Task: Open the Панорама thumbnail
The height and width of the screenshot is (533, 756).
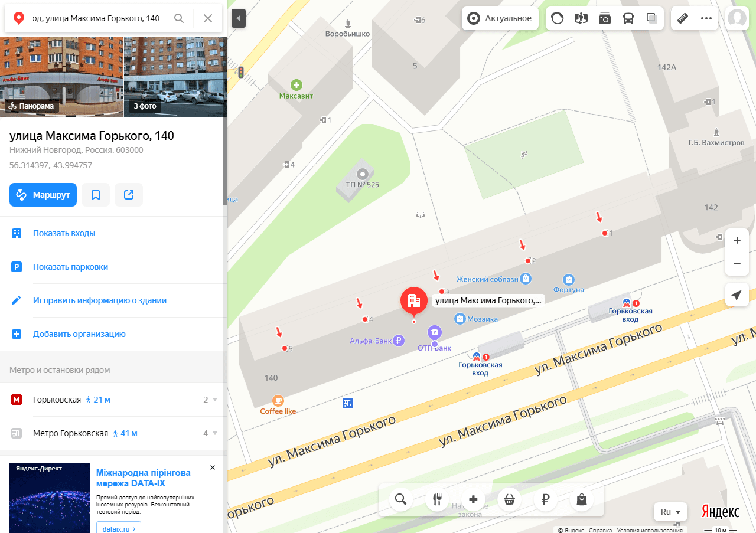Action: (x=61, y=77)
